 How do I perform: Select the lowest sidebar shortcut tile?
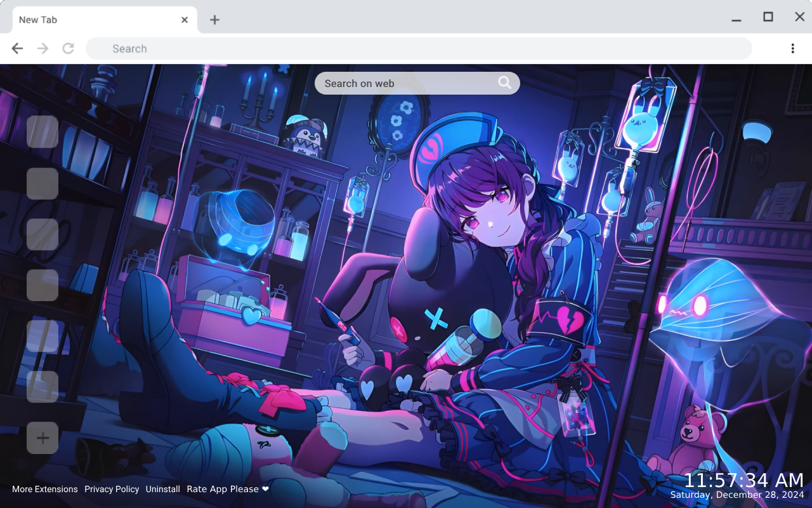coord(42,385)
